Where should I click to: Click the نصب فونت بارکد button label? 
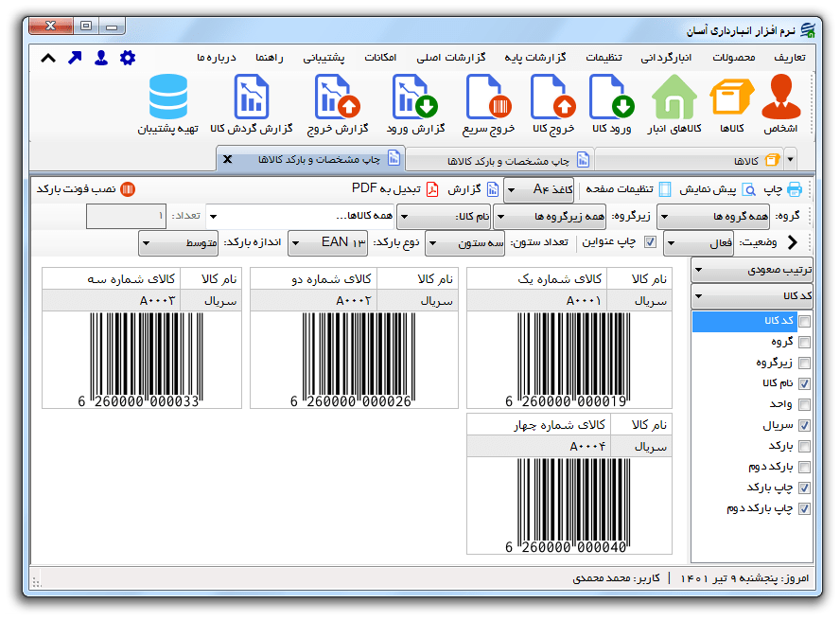click(x=76, y=189)
